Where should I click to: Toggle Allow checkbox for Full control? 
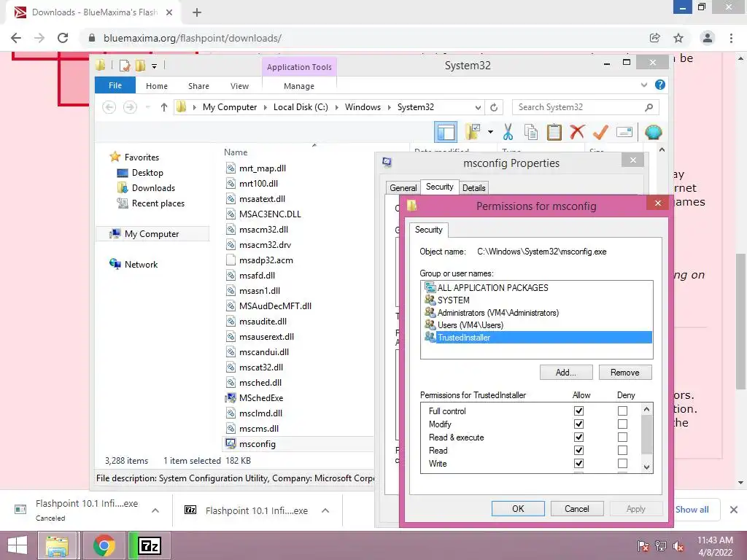click(578, 411)
